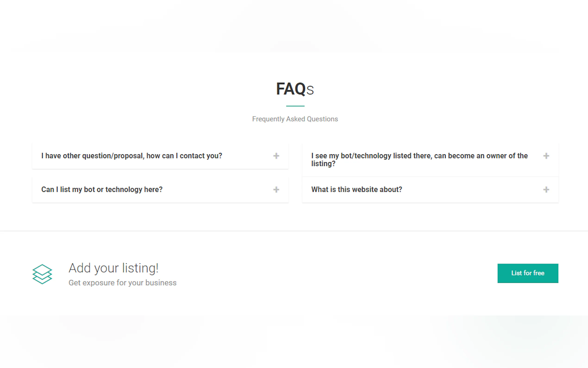Viewport: 588px width, 368px height.
Task: Click the horizontal divider above 'Add your listing!'
Action: pos(294,231)
